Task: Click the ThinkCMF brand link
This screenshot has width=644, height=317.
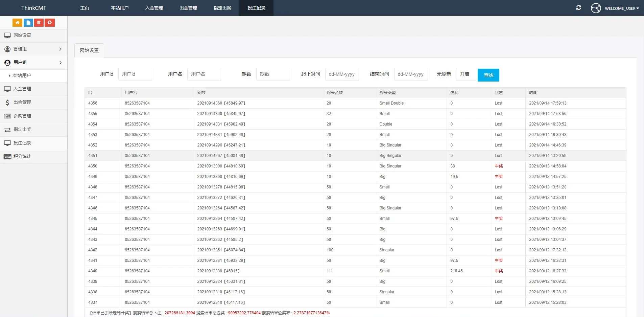Action: coord(33,8)
